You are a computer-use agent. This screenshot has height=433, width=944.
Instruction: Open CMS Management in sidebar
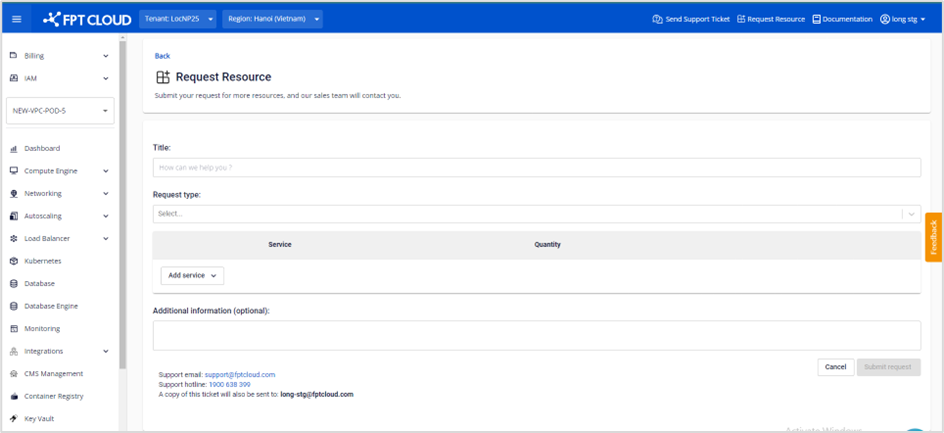click(x=53, y=374)
